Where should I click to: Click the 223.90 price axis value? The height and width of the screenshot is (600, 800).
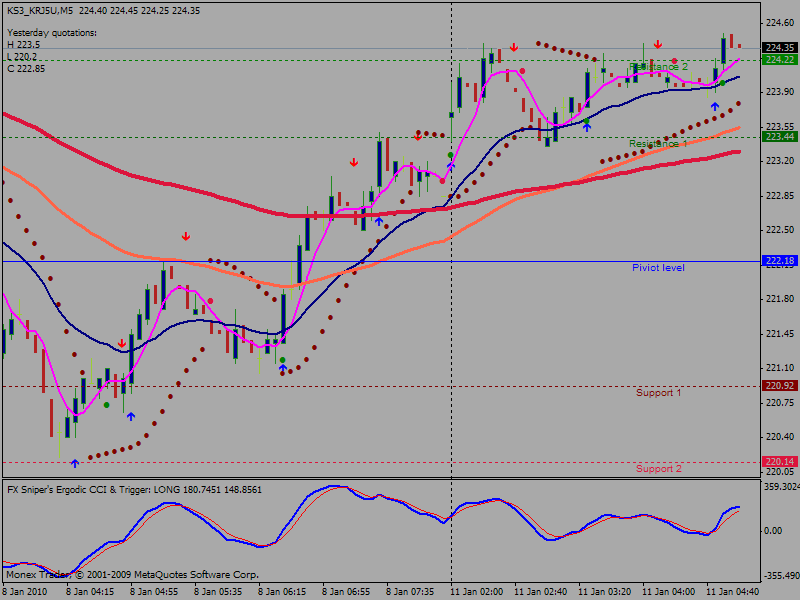point(780,91)
